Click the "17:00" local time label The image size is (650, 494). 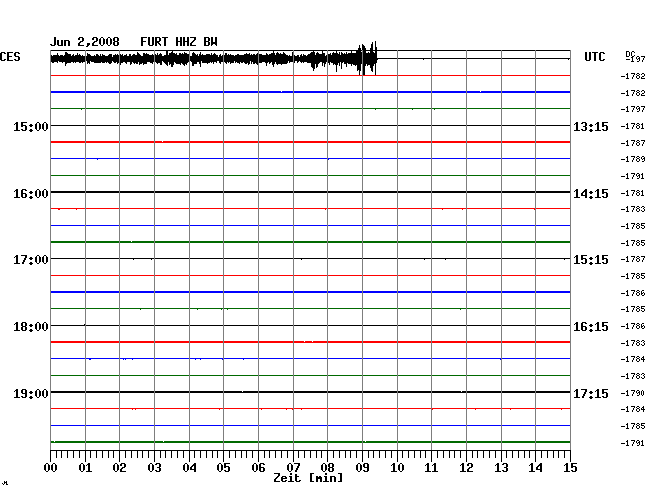coord(31,260)
